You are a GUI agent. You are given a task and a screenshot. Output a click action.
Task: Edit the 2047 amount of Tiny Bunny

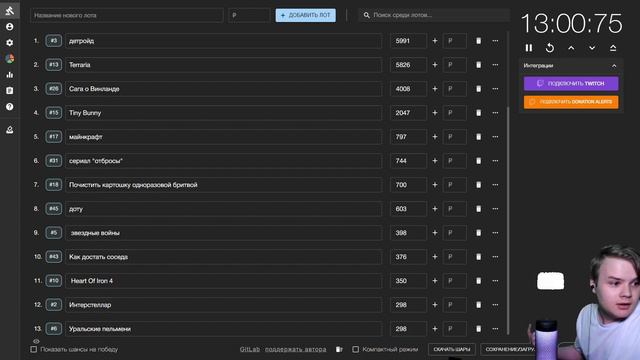pos(408,113)
